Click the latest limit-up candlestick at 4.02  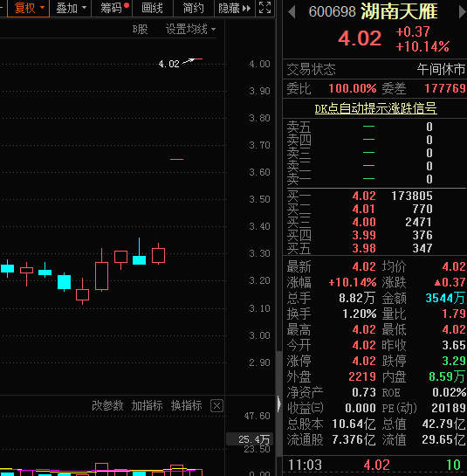pos(198,59)
